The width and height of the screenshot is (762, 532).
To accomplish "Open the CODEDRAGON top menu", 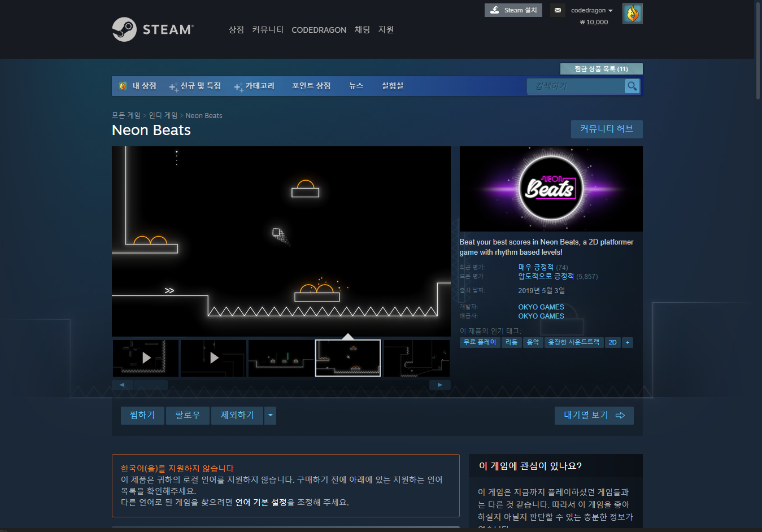I will (x=319, y=30).
